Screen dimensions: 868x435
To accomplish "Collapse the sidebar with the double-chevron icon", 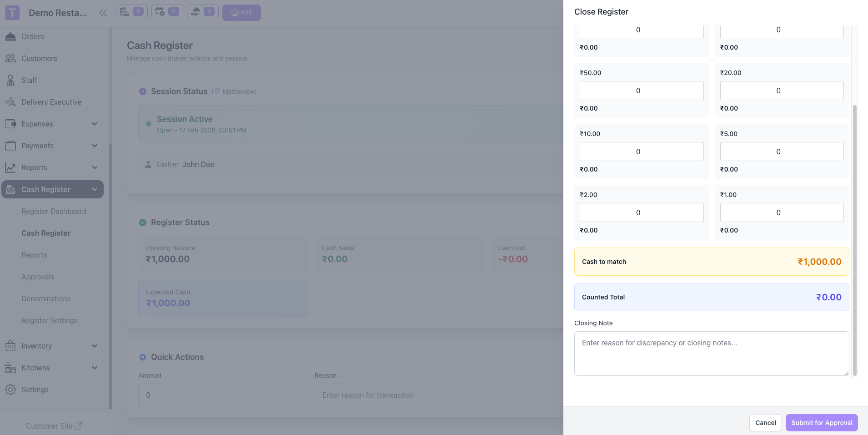I will pyautogui.click(x=103, y=13).
